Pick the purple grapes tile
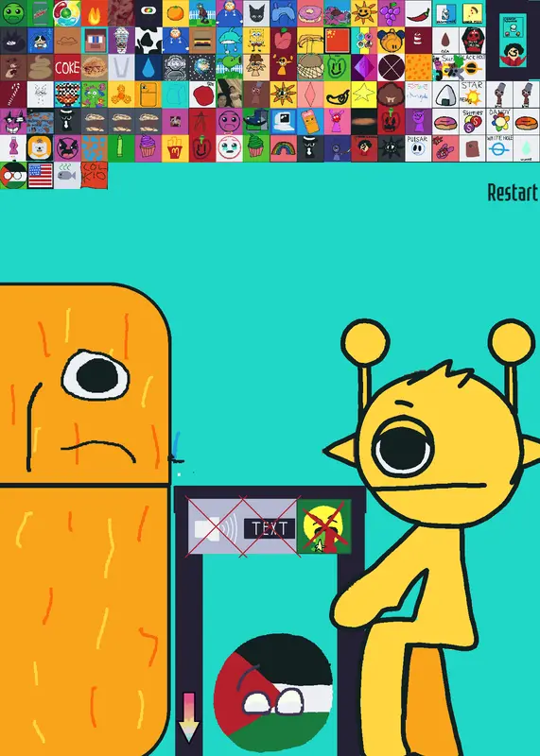540x756 pixels. pyautogui.click(x=392, y=13)
